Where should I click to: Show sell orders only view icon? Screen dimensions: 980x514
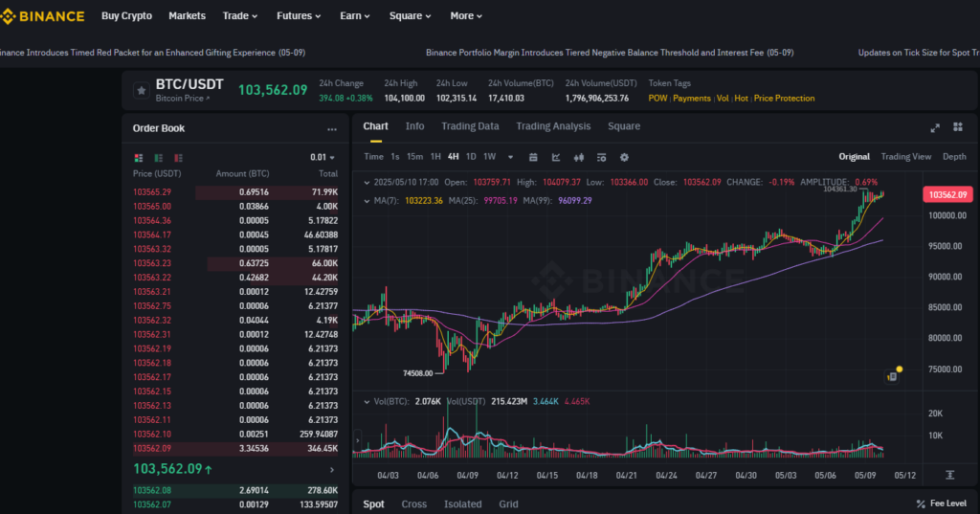click(179, 158)
